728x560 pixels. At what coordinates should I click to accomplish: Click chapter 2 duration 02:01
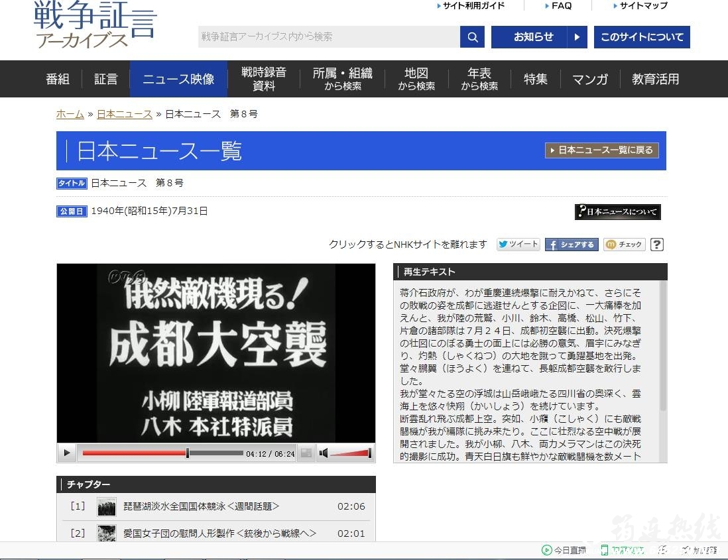click(x=351, y=533)
